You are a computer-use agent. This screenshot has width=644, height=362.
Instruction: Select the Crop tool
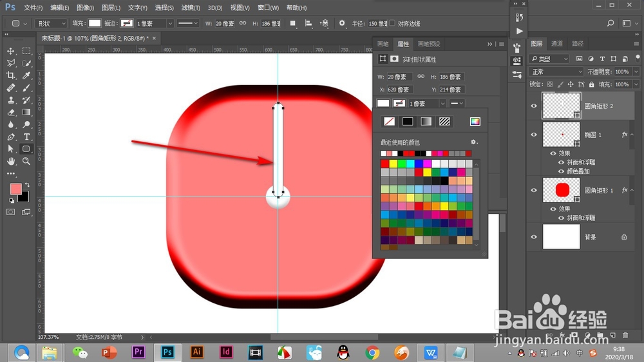11,75
